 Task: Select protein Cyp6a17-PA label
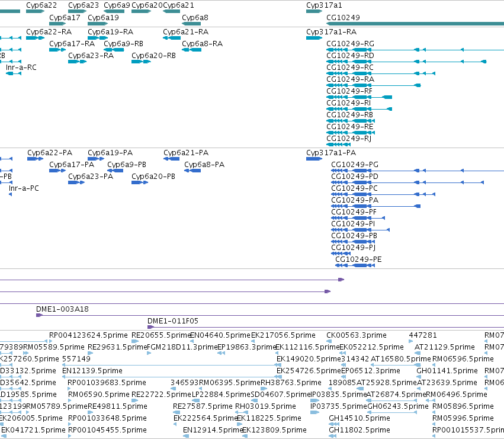click(72, 165)
